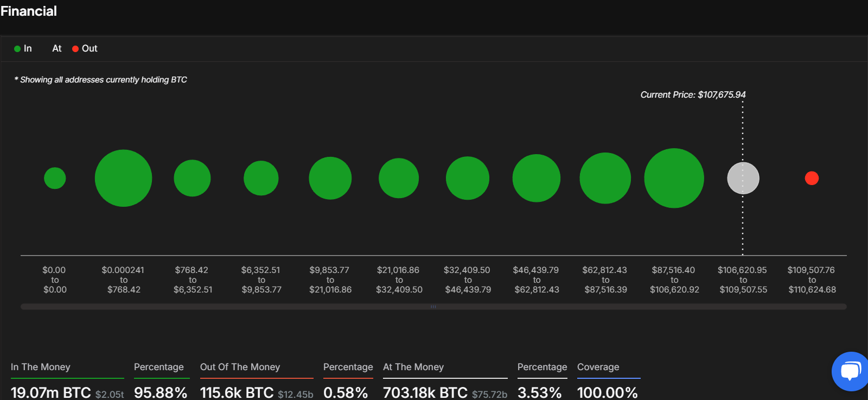The image size is (868, 400).
Task: Click the $87,516.40 to $106,620.92 bubble
Action: tap(674, 178)
